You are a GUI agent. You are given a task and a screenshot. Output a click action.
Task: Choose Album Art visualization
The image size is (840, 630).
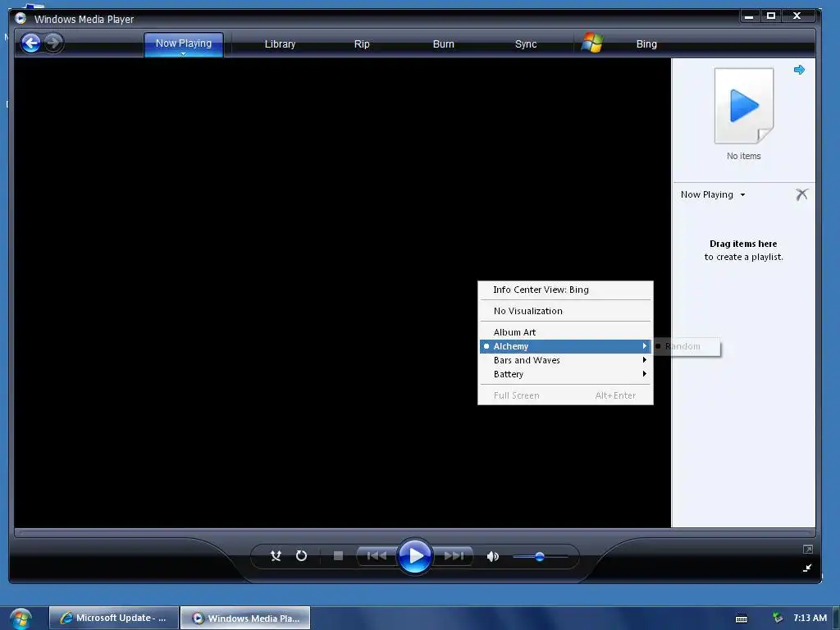[x=565, y=332]
